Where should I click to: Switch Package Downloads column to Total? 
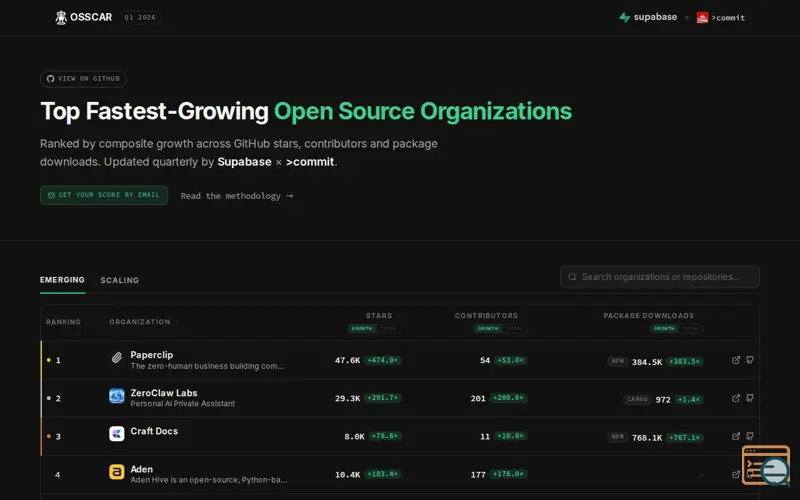point(691,328)
